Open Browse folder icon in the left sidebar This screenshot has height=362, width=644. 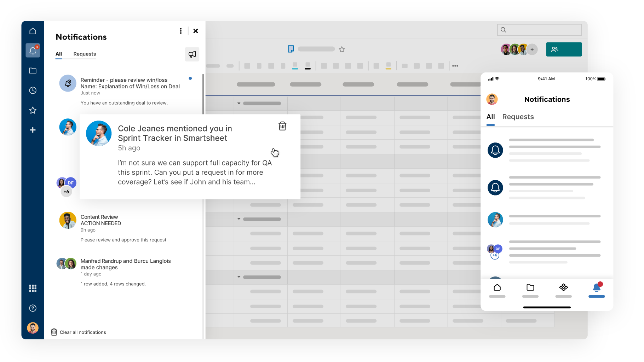click(33, 71)
